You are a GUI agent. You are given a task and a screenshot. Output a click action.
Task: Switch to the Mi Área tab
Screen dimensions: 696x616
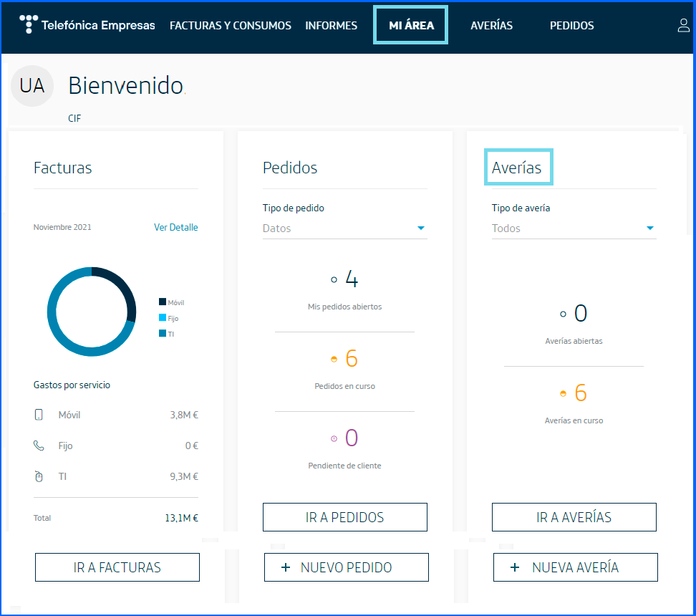(411, 26)
